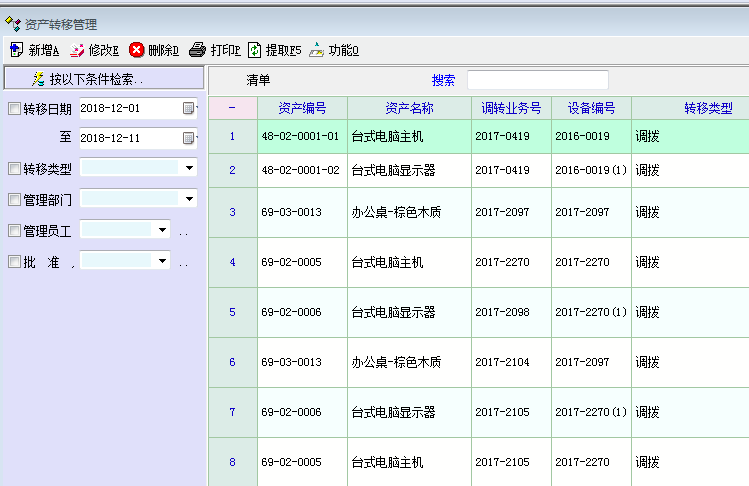
Task: Check the 管理部门 filter checkbox
Action: tap(14, 200)
